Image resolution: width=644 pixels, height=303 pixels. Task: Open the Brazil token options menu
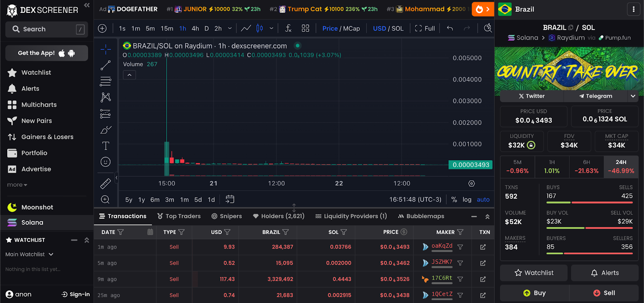634,9
